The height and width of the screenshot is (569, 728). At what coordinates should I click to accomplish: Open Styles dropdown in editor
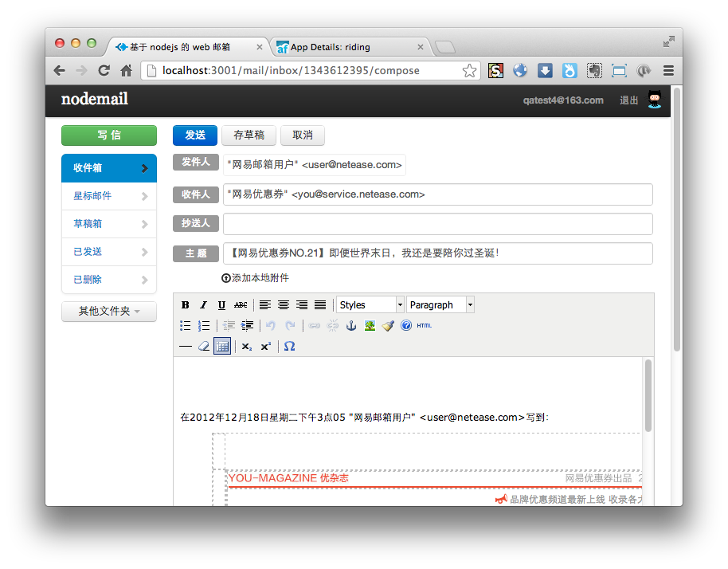(370, 304)
